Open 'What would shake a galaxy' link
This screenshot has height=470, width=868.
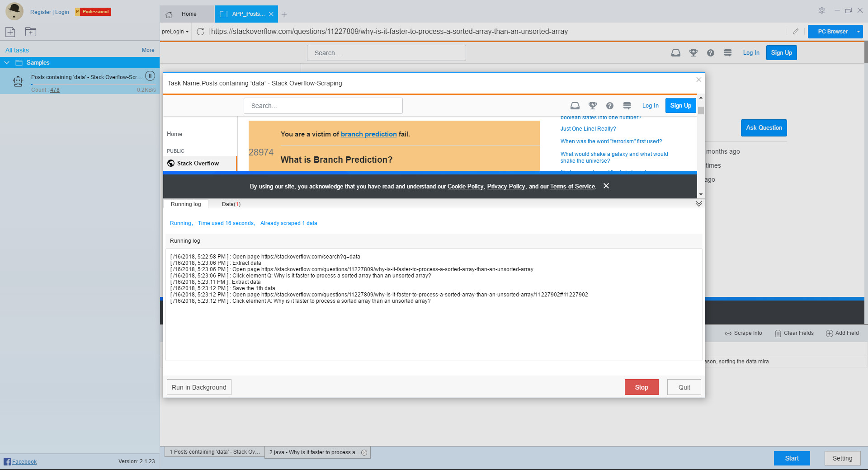click(x=614, y=157)
